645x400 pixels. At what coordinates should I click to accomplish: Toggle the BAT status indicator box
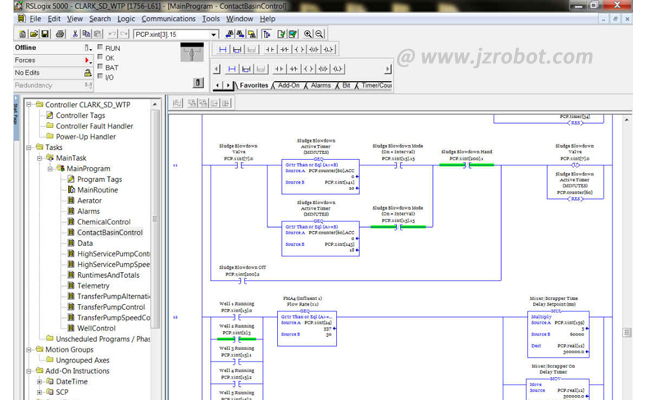point(99,67)
